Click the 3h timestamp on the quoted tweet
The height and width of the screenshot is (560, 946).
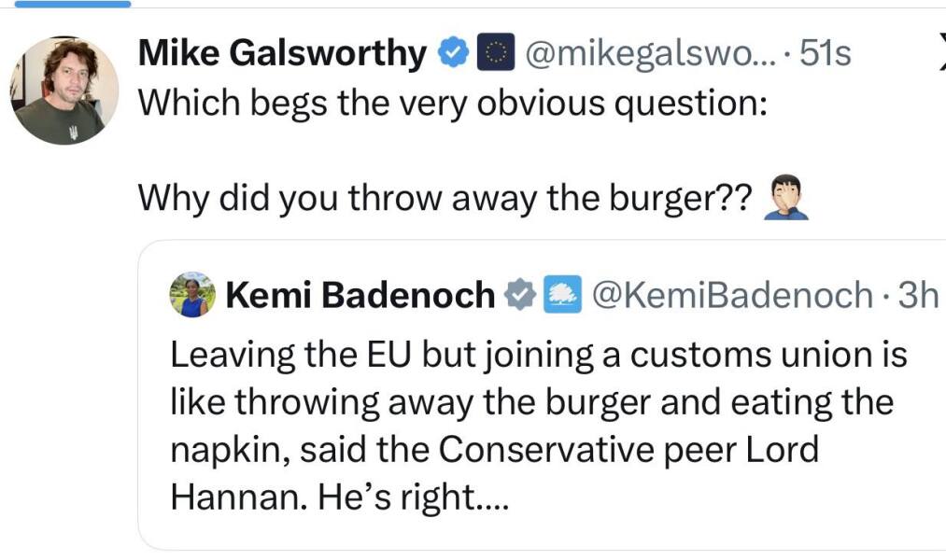916,295
